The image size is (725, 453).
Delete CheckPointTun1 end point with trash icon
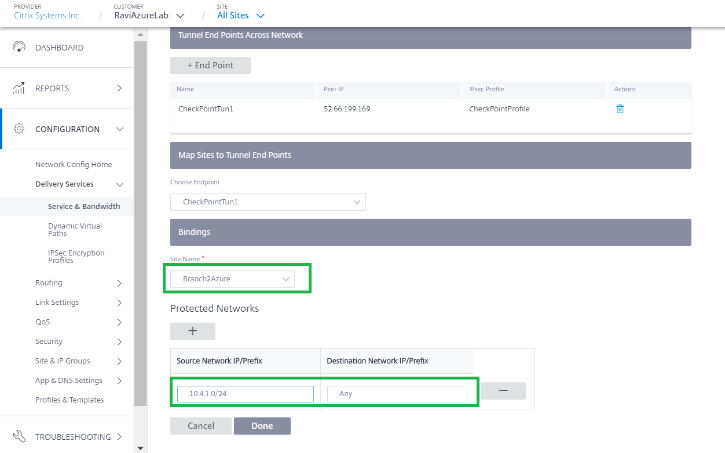[620, 109]
